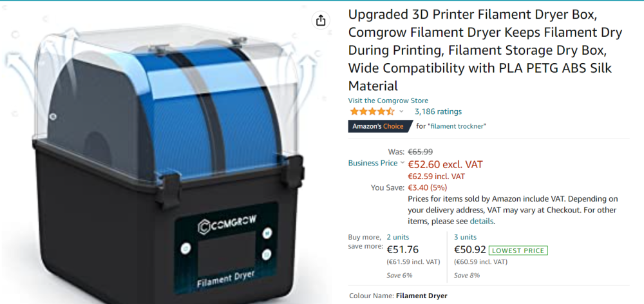Open "filament trockner" search link

(x=457, y=126)
